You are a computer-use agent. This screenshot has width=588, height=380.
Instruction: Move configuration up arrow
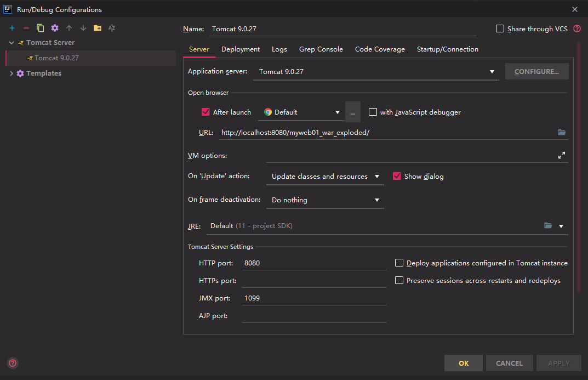[x=69, y=28]
